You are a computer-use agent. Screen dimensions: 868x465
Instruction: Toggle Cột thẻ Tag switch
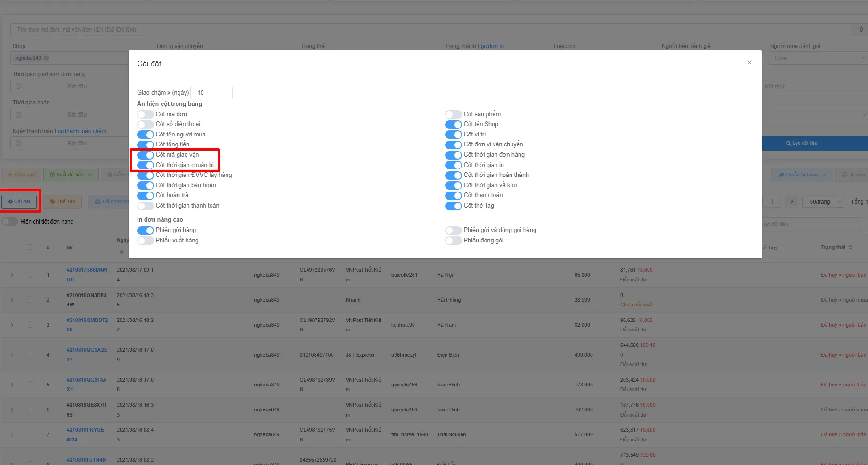454,206
